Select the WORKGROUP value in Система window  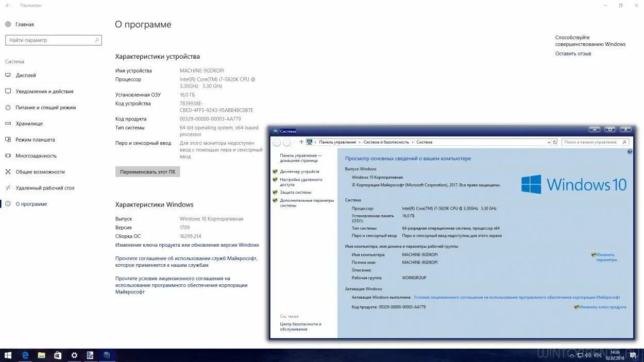click(x=414, y=278)
